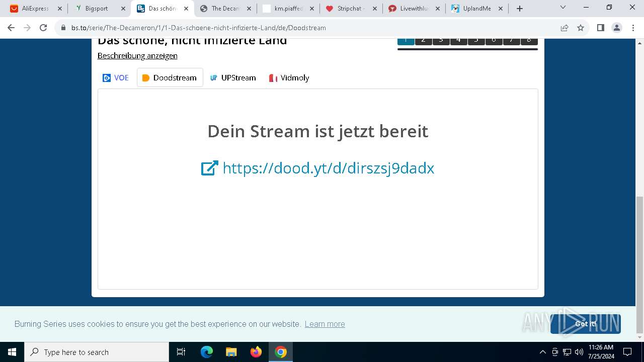Image resolution: width=644 pixels, height=362 pixels.
Task: Close the UplandMe tab
Action: [500, 9]
